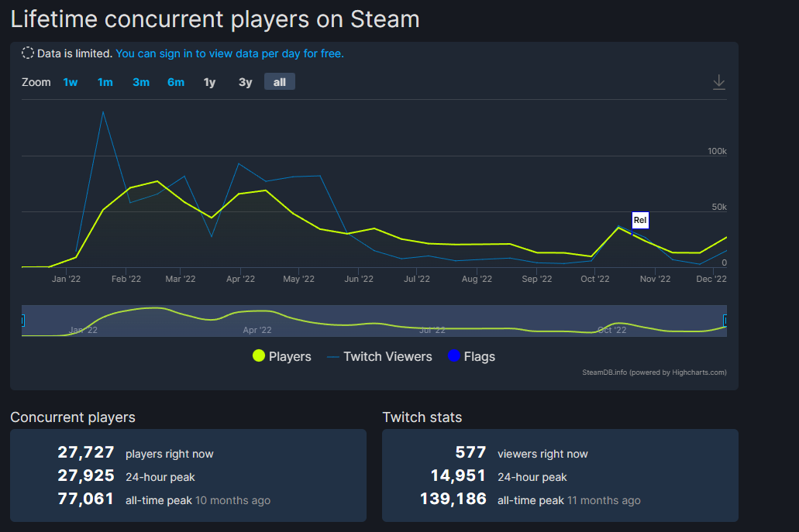Image resolution: width=799 pixels, height=532 pixels.
Task: Click the 77,061 all-time peak value
Action: (85, 499)
